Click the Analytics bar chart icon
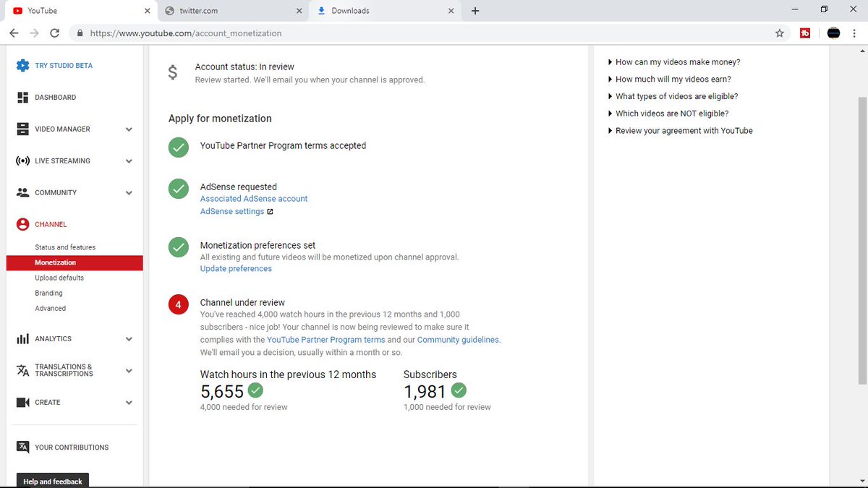 pos(22,338)
